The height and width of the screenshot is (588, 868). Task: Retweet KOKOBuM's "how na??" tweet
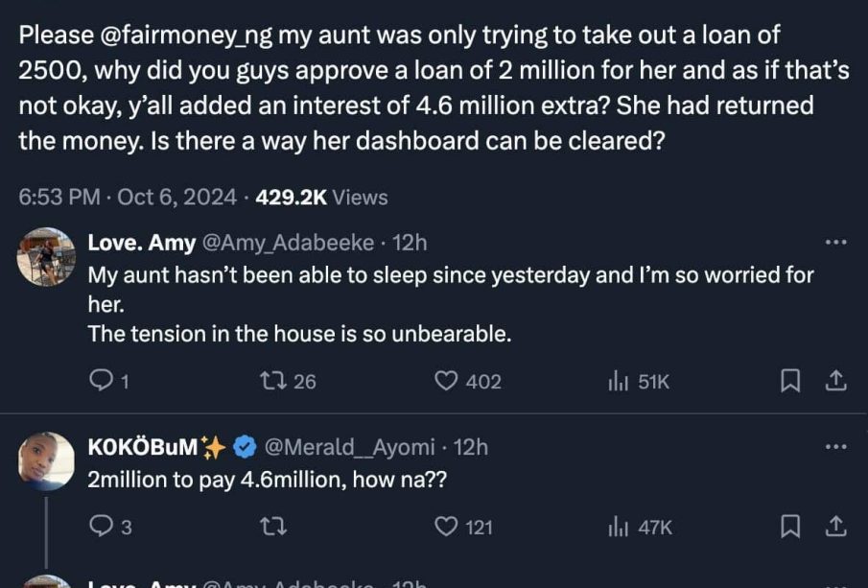(x=270, y=526)
